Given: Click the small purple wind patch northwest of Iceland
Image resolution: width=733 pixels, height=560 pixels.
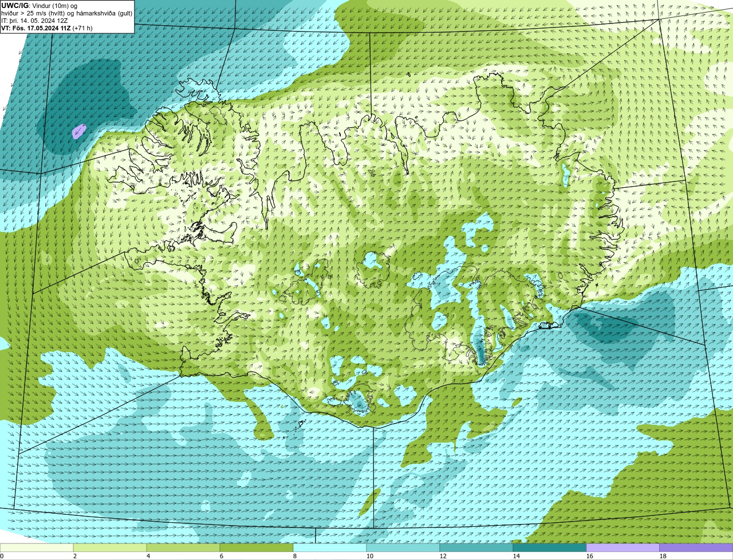Looking at the screenshot, I should click(79, 132).
